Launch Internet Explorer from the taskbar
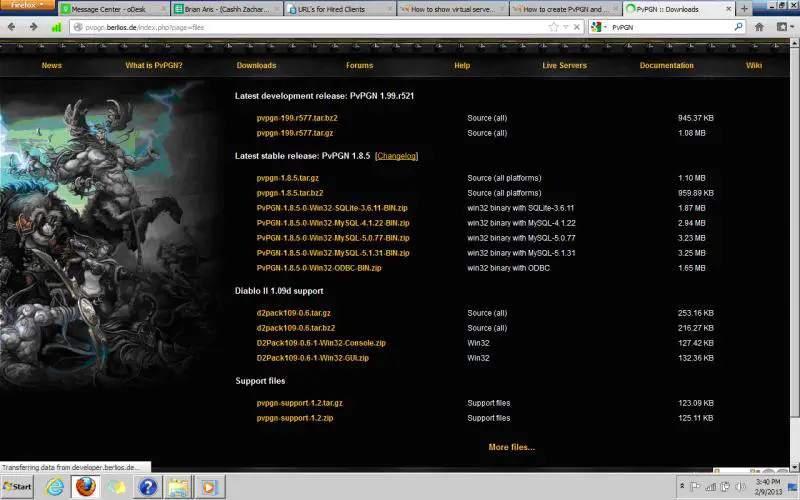Screen dimensions: 800x500 click(x=55, y=487)
